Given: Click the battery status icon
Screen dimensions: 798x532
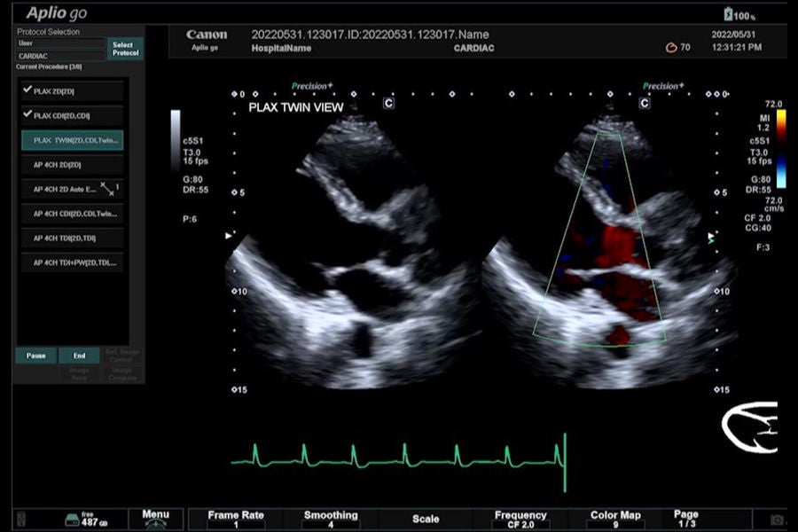Looking at the screenshot, I should click(x=728, y=14).
